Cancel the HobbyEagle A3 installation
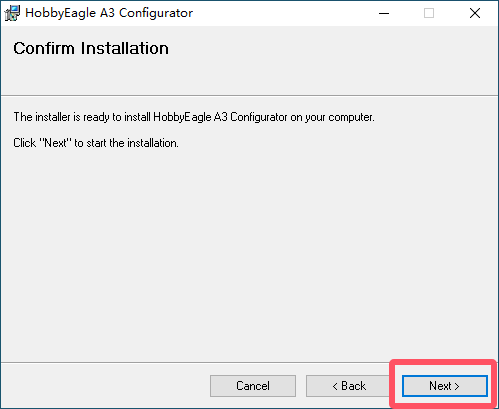This screenshot has height=409, width=499. pyautogui.click(x=253, y=386)
